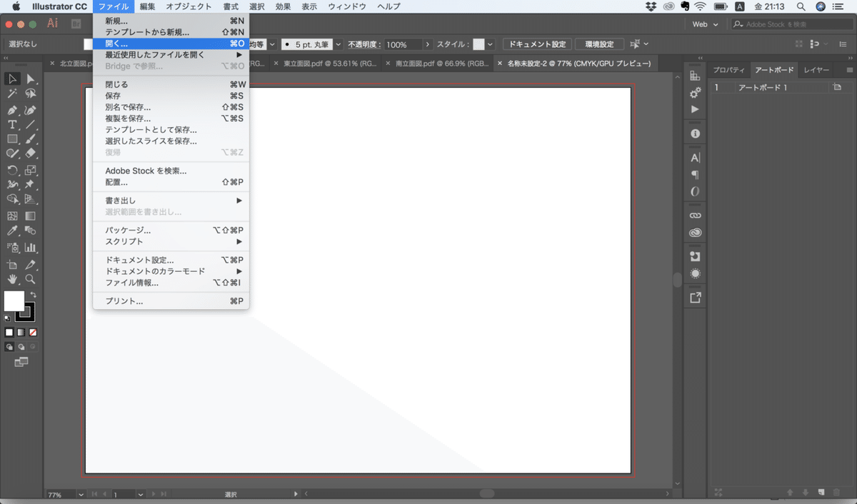Select the Pen tool
Viewport: 857px width, 504px height.
click(x=12, y=110)
